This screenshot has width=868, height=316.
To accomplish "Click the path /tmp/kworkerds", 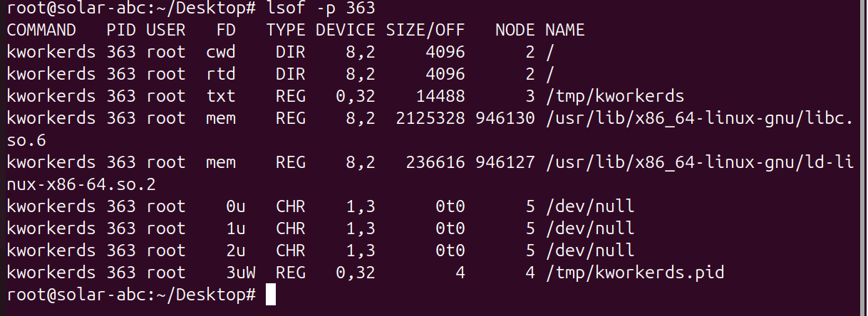I will 615,97.
